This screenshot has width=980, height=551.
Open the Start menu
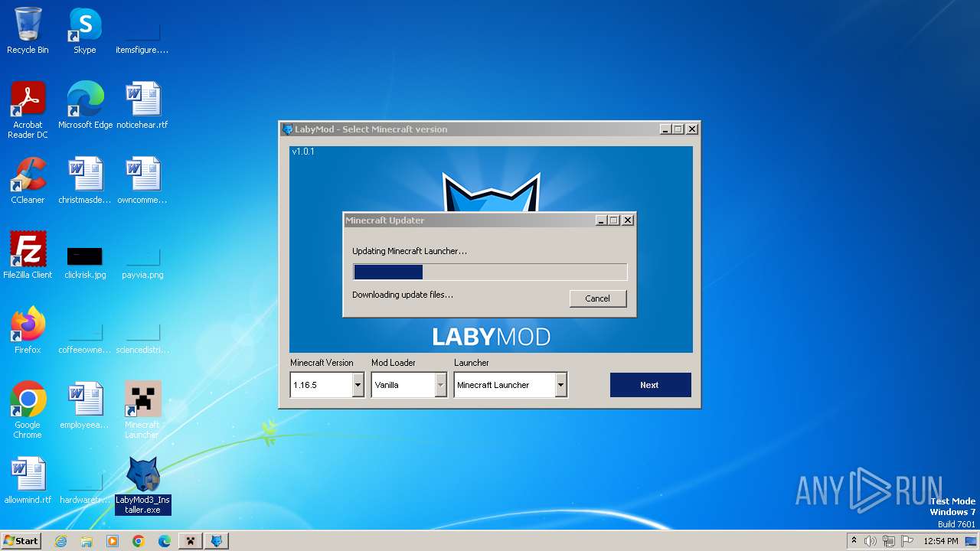point(21,541)
